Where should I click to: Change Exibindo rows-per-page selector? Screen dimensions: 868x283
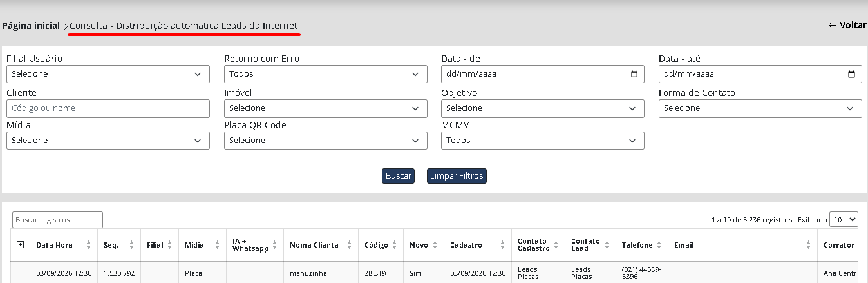pyautogui.click(x=844, y=220)
